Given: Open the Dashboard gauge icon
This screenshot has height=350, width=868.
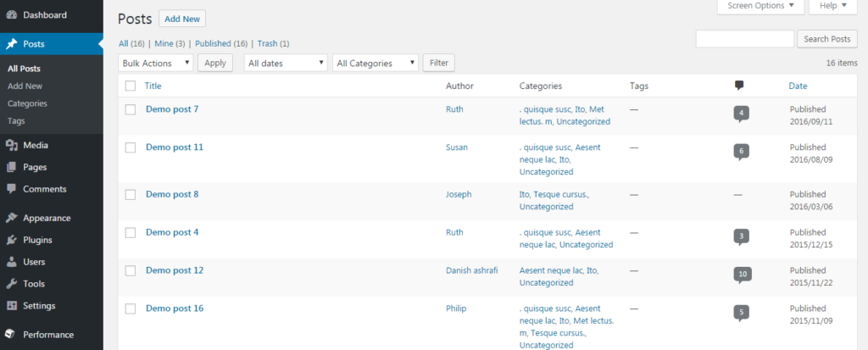Looking at the screenshot, I should (x=11, y=15).
